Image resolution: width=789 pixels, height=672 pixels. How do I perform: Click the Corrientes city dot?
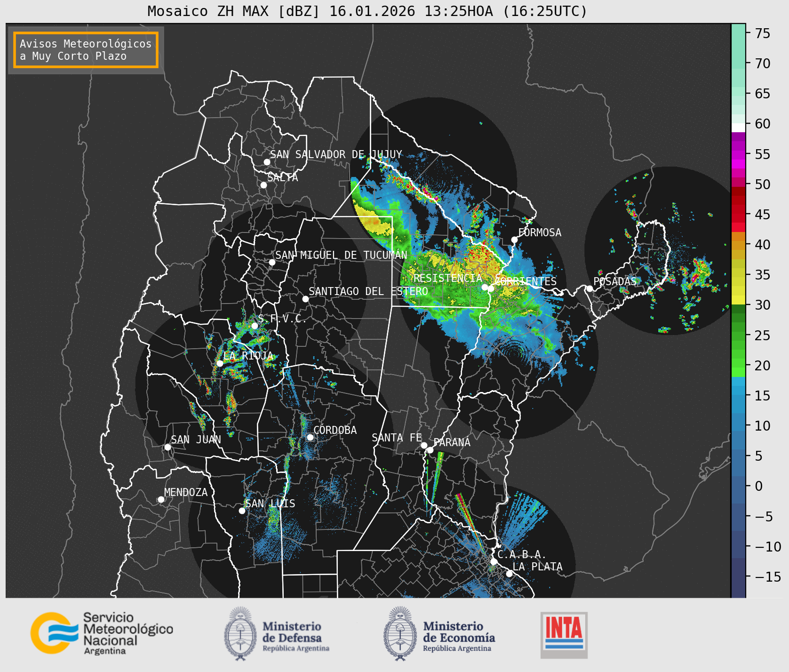pyautogui.click(x=491, y=288)
